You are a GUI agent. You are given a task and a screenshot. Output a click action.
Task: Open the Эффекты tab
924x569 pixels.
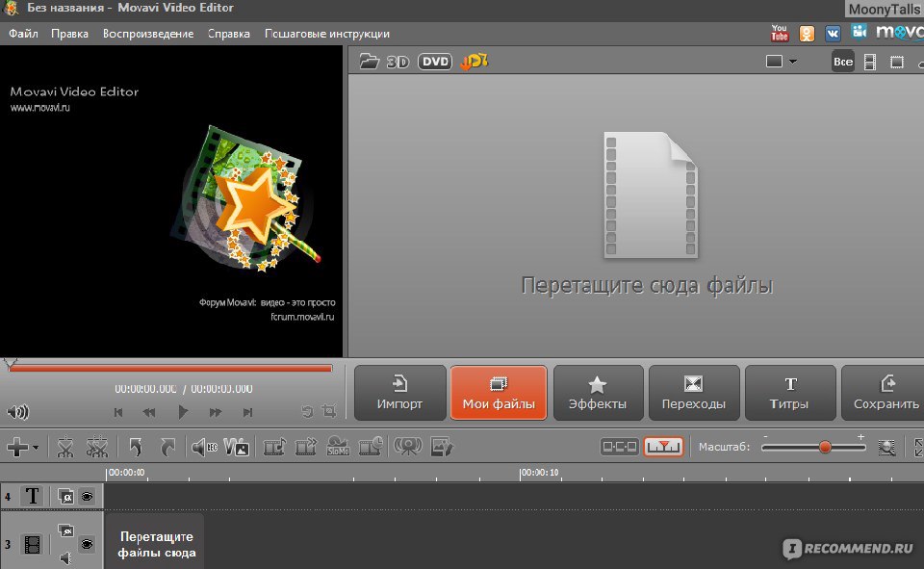(x=598, y=393)
